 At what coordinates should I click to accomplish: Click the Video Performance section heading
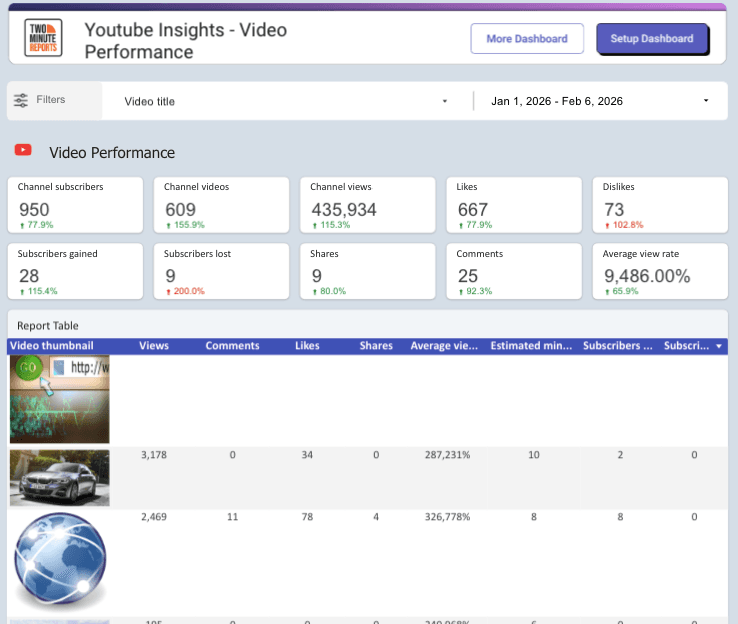point(112,153)
